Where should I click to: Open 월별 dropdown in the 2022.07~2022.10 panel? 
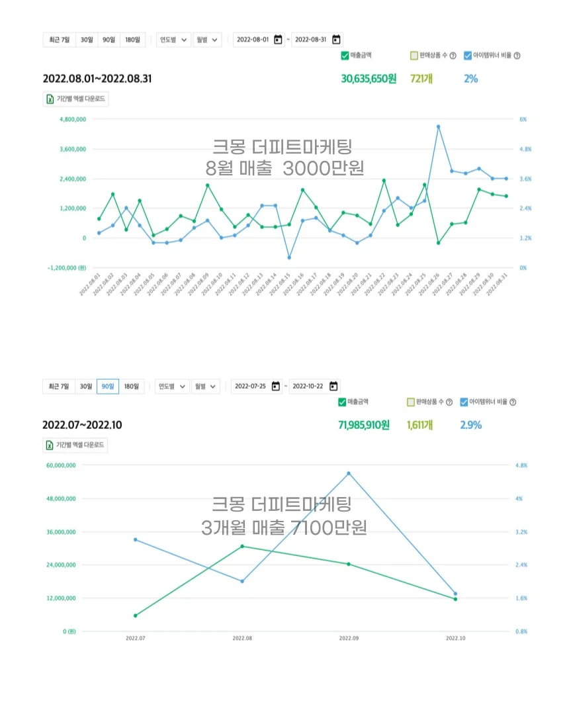click(206, 387)
